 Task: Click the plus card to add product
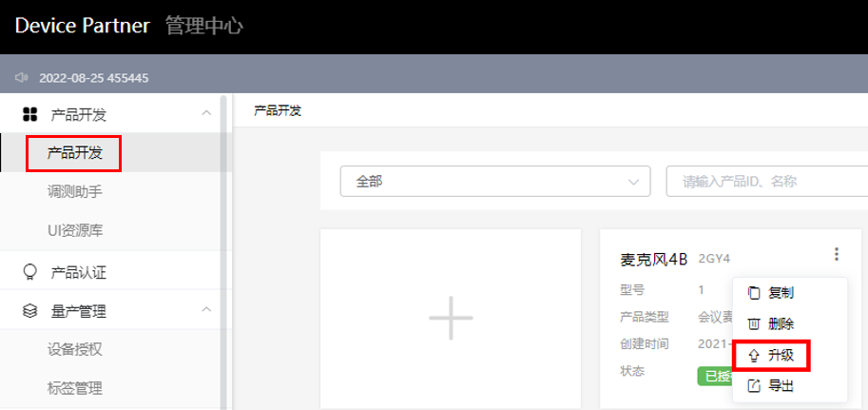[x=451, y=318]
